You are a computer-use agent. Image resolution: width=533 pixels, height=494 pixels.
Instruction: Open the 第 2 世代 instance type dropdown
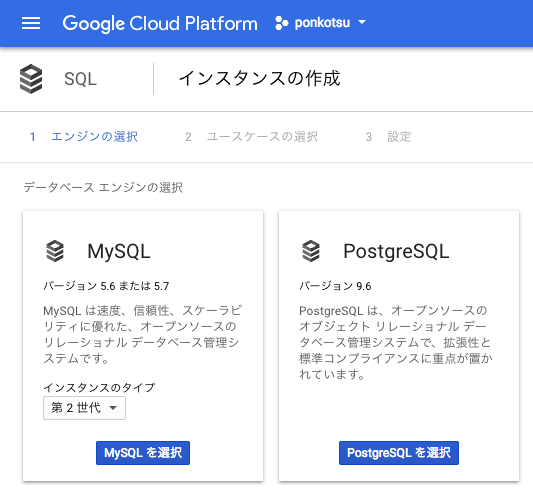[x=84, y=408]
